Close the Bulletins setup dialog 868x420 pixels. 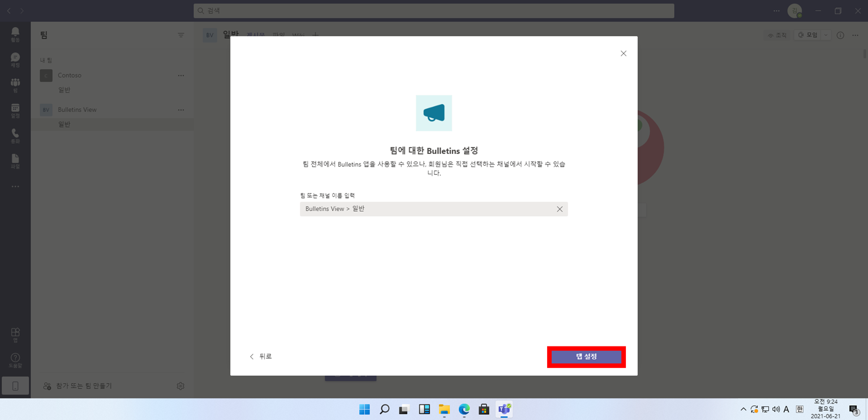point(624,53)
